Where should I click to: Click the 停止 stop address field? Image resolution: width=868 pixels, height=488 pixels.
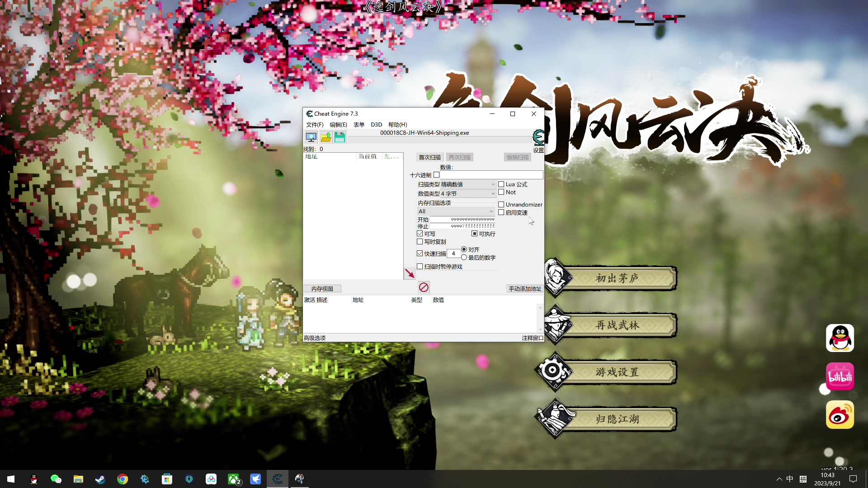[x=462, y=226]
